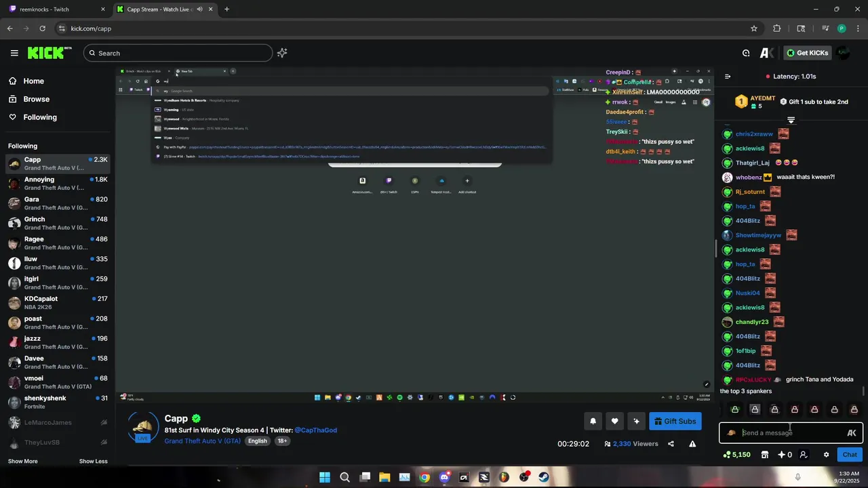Open the hamburger sidebar menu
The height and width of the screenshot is (488, 868).
[14, 53]
